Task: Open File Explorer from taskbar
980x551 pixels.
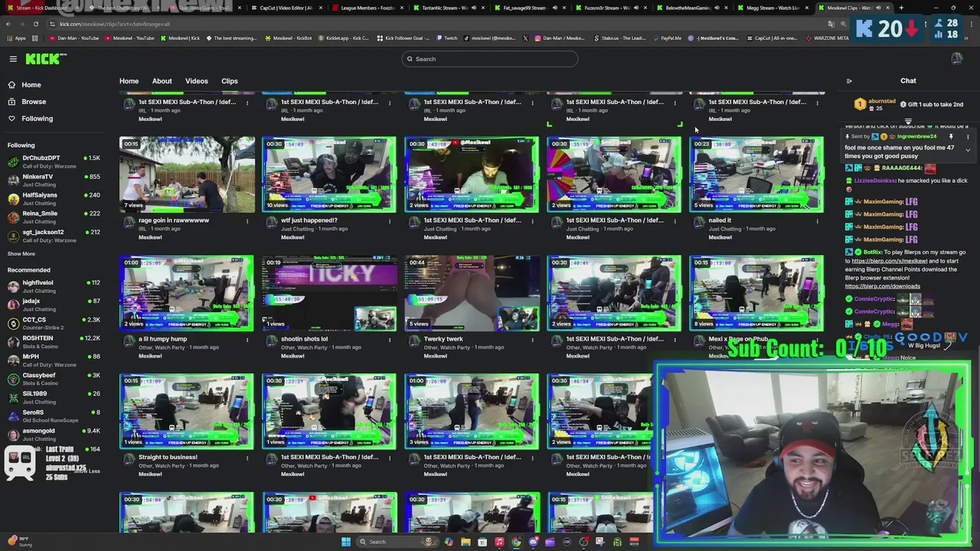Action: click(x=465, y=542)
